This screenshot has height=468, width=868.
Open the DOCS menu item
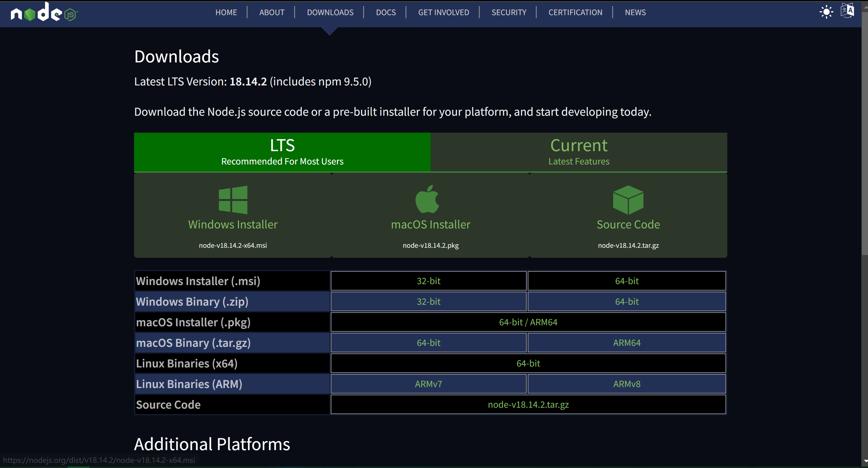coord(386,12)
